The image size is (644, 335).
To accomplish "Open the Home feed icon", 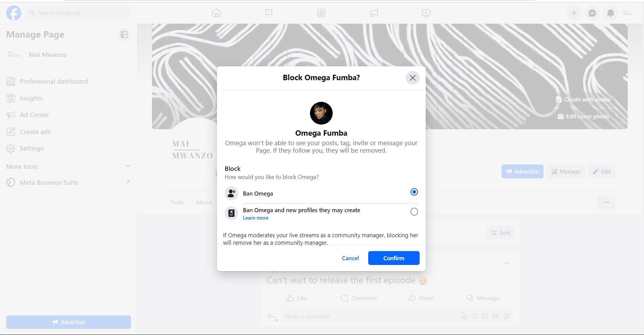I will tap(216, 13).
